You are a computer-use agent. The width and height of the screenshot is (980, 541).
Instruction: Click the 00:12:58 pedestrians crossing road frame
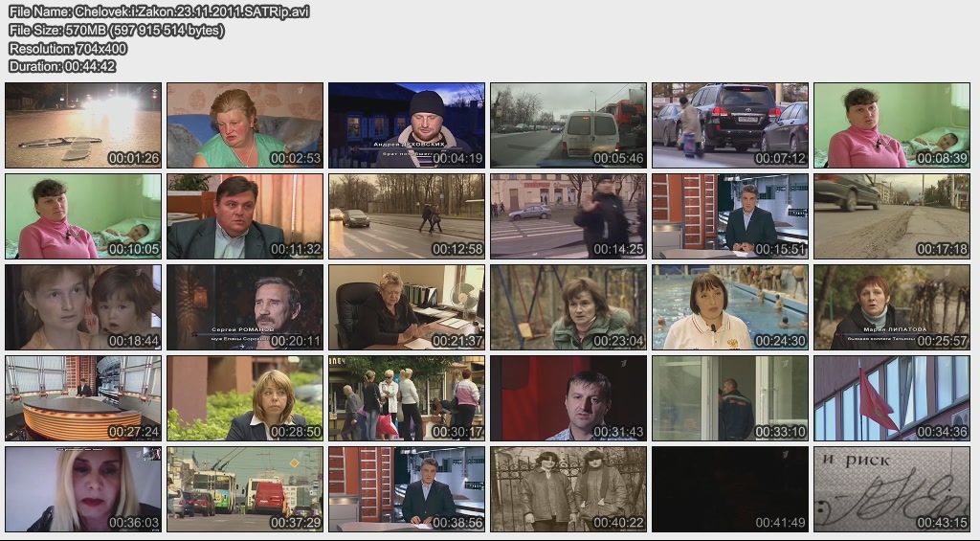(x=407, y=216)
